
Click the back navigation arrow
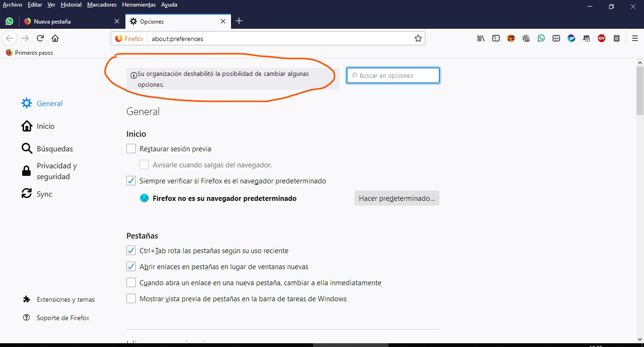9,38
